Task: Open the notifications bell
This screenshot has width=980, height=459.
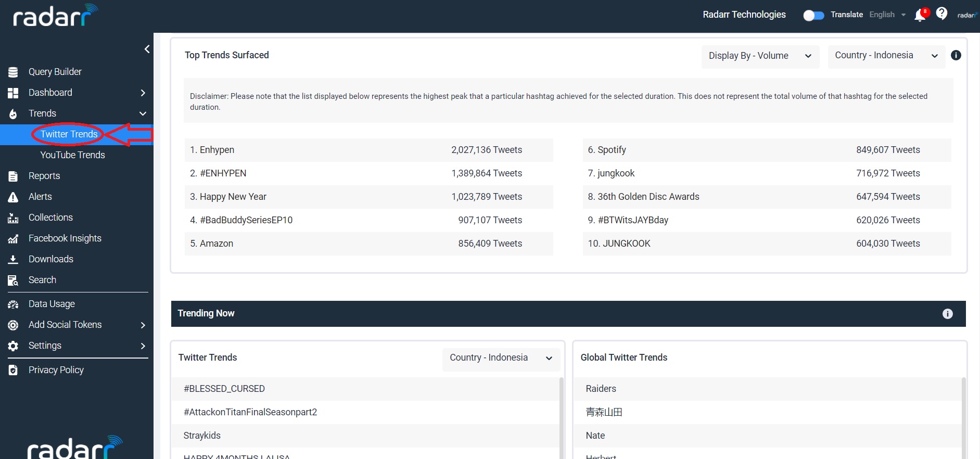Action: [x=920, y=15]
